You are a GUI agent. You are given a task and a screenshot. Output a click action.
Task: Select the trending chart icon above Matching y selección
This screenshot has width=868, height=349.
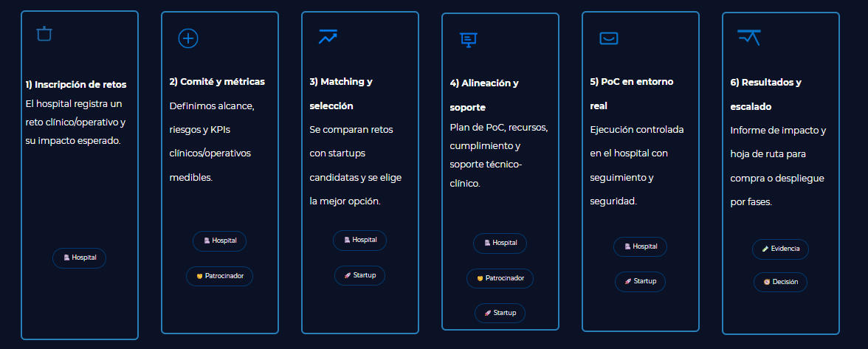pos(328,36)
